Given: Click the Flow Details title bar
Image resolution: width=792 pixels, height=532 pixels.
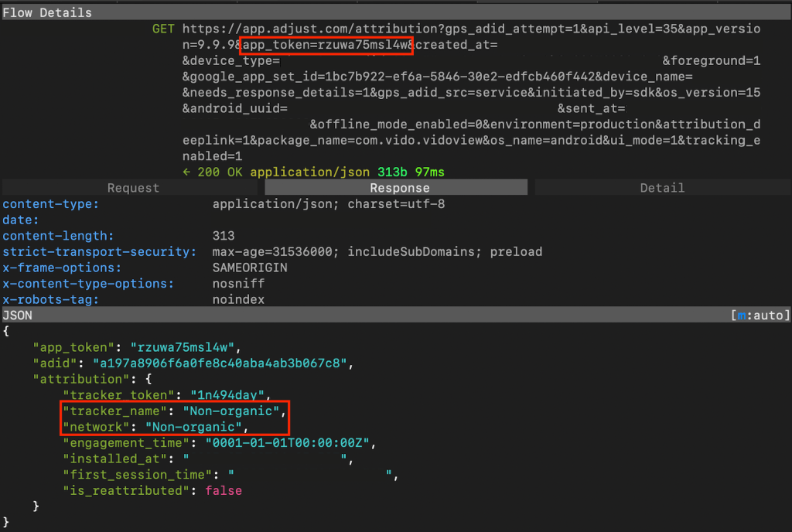Looking at the screenshot, I should [x=47, y=12].
